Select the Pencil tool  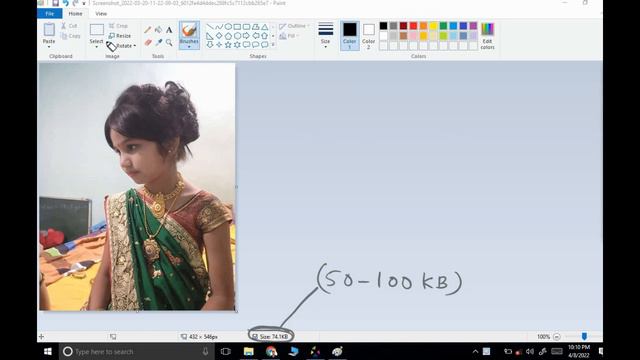point(148,30)
